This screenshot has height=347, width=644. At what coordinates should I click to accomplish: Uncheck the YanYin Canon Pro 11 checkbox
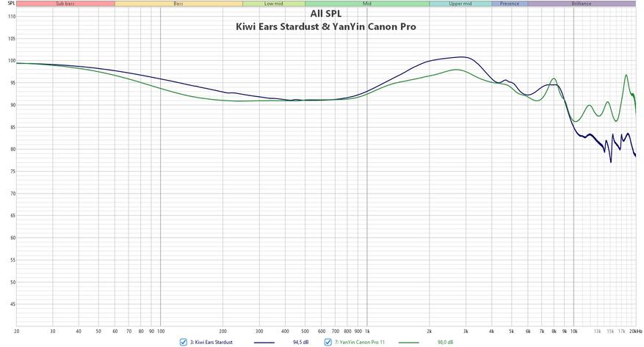click(x=328, y=342)
